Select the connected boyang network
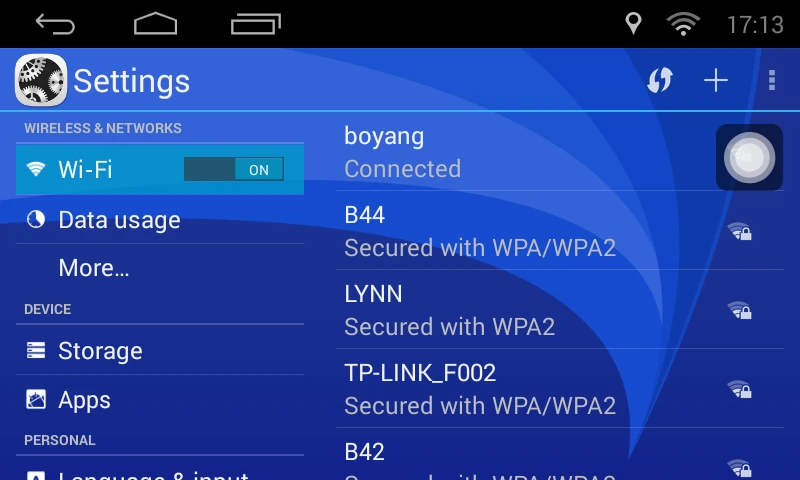Image resolution: width=800 pixels, height=480 pixels. 560,152
